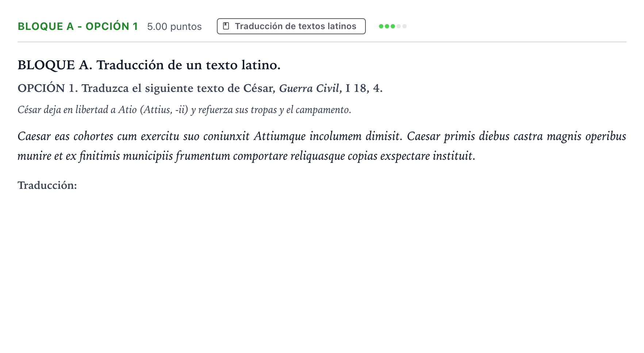Click the book icon in the category tag

click(226, 26)
